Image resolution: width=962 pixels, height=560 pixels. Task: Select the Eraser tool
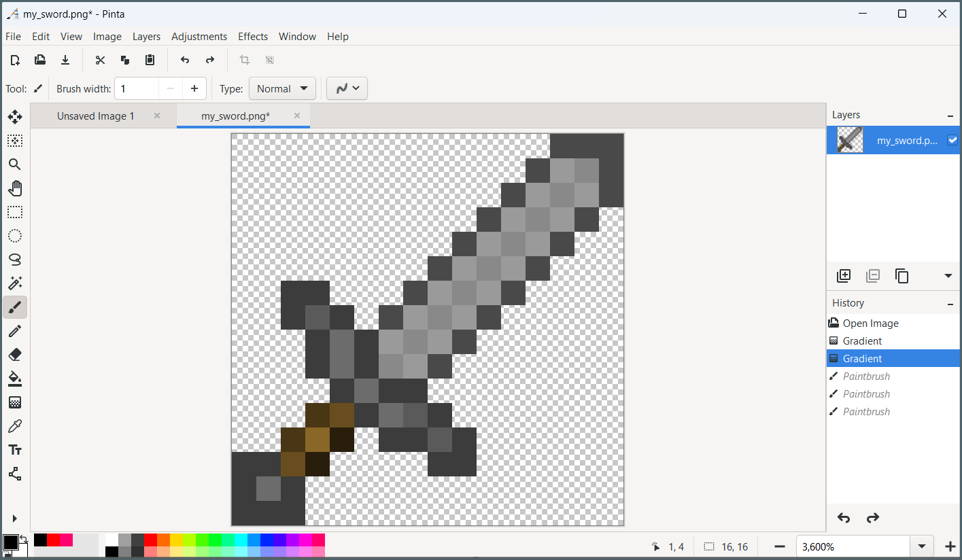coord(15,355)
